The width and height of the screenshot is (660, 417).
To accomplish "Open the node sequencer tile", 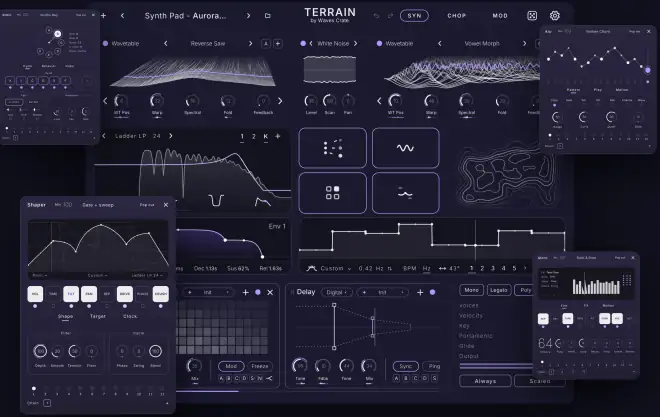I will (333, 148).
